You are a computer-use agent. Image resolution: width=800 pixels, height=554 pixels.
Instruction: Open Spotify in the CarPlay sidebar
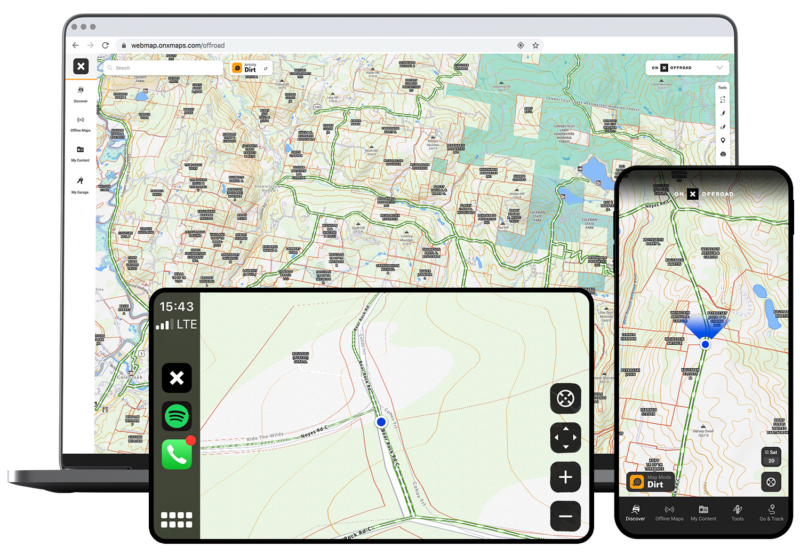tap(177, 416)
